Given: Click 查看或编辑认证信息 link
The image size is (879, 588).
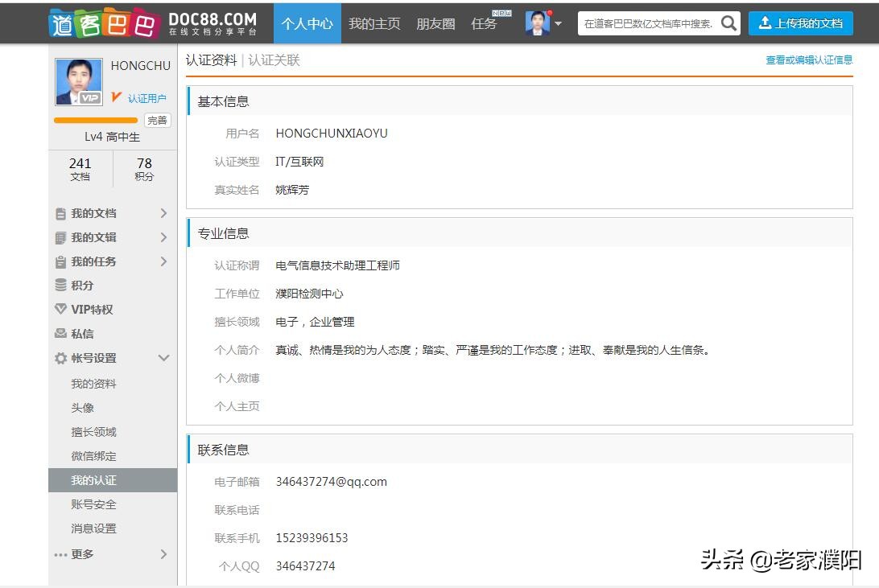Looking at the screenshot, I should 808,60.
